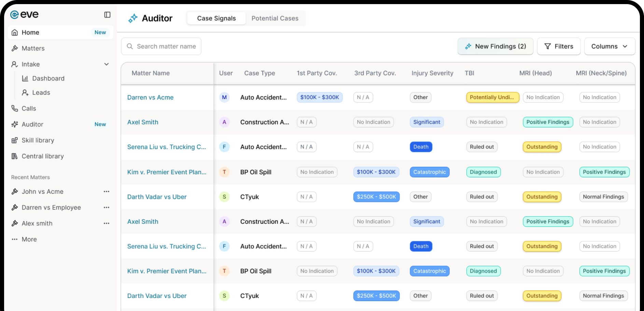Click first BP Oil Spill case type

point(256,172)
